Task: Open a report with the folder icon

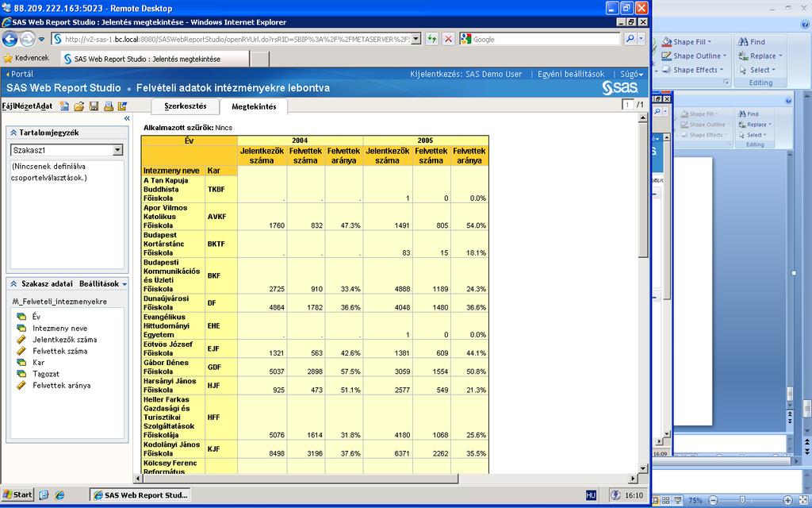Action: pyautogui.click(x=79, y=106)
